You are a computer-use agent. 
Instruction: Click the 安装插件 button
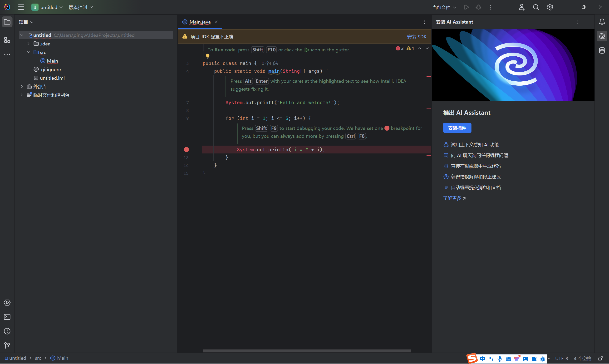pos(457,128)
